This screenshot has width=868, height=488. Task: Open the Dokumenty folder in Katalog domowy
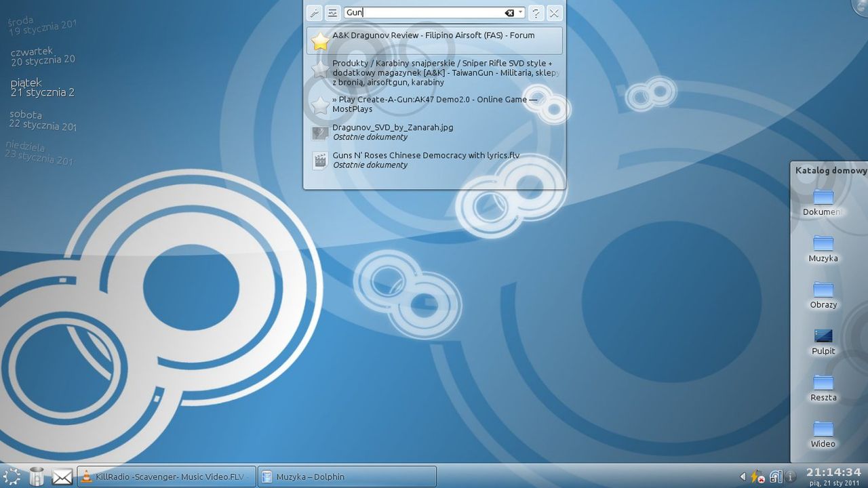coord(823,202)
